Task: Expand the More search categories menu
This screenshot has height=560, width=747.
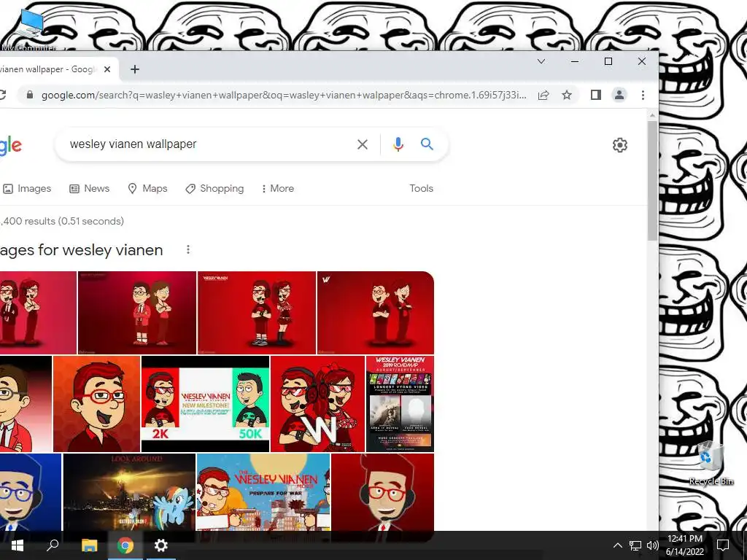Action: click(x=277, y=189)
